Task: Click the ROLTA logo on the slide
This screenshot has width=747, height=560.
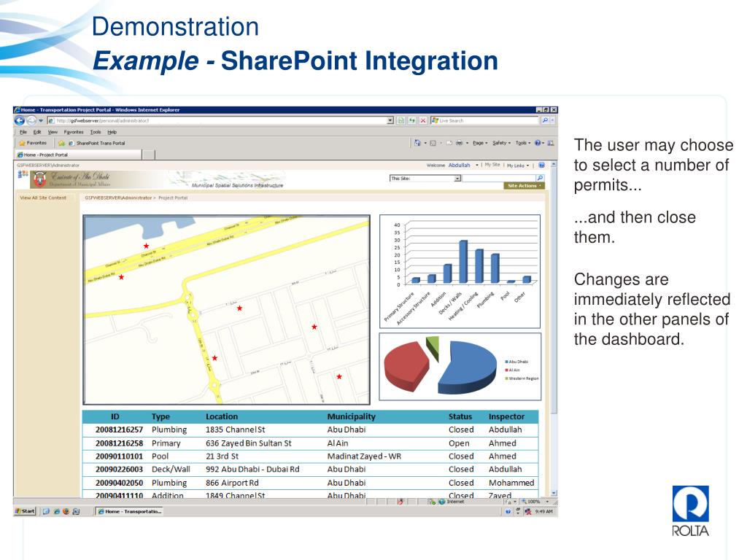Action: (x=690, y=511)
